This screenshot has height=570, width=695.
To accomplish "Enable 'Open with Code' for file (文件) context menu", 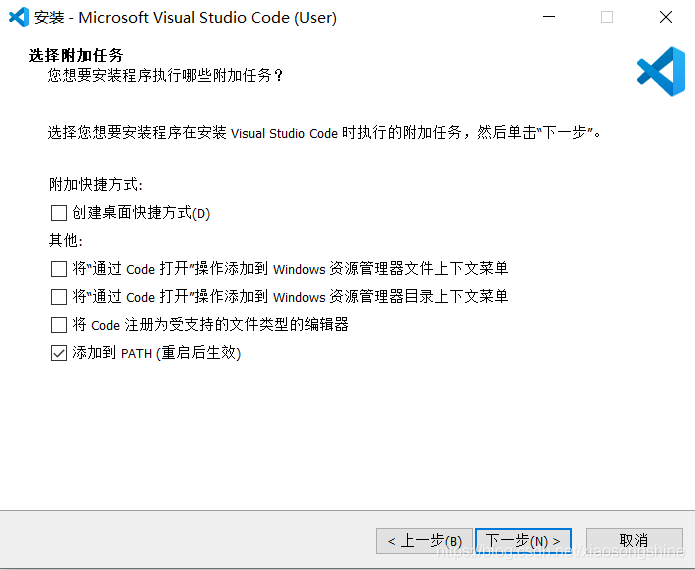I will [x=59, y=269].
